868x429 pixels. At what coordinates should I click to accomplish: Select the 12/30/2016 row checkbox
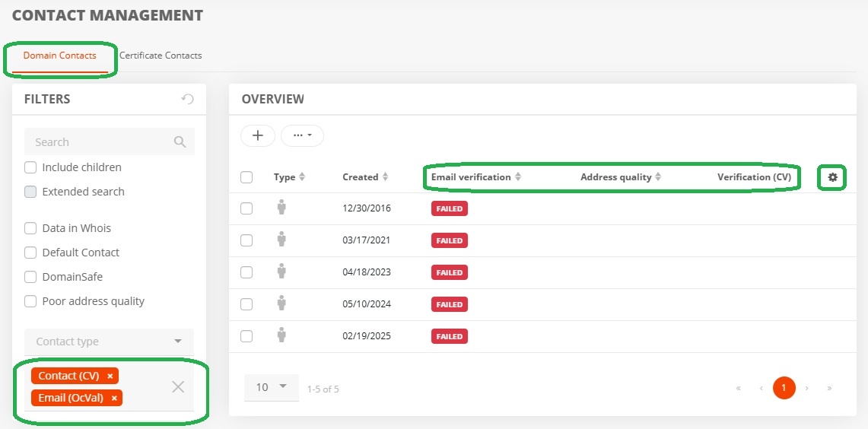[246, 208]
